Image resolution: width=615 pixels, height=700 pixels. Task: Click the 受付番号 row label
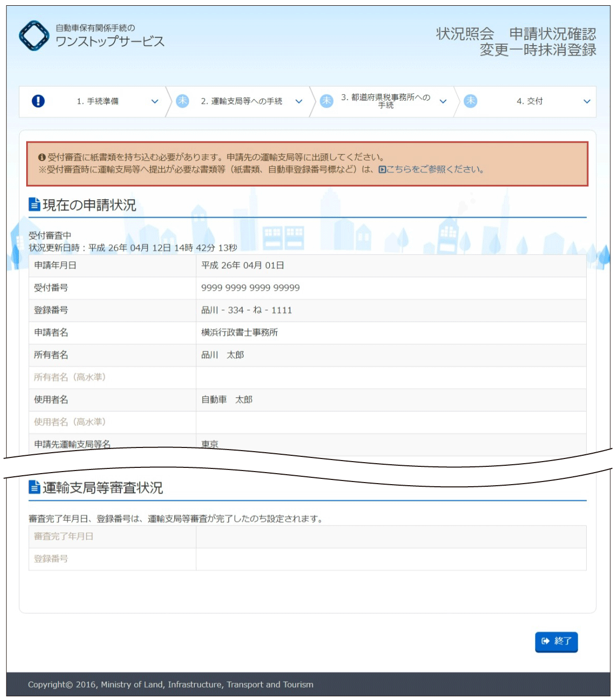[x=51, y=288]
